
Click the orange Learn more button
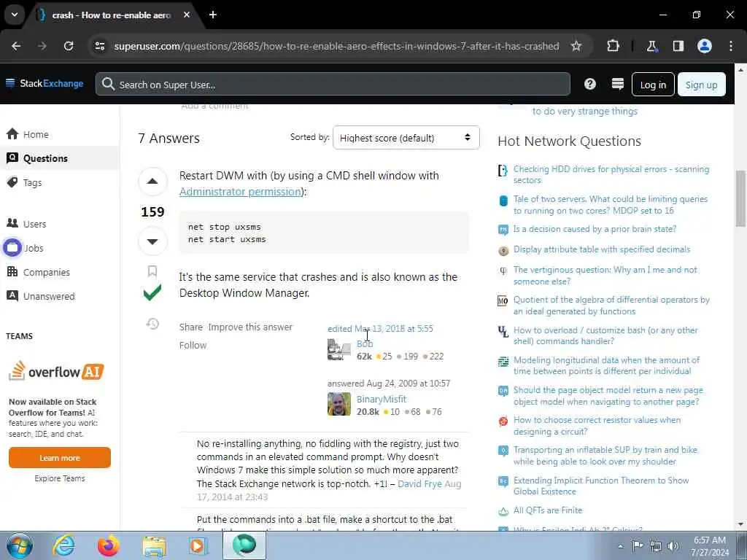coord(60,458)
